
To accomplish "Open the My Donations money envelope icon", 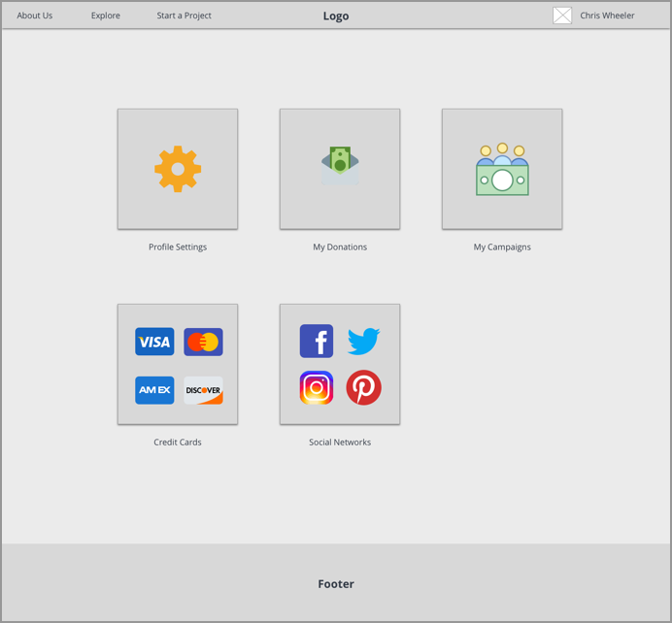I will (340, 166).
